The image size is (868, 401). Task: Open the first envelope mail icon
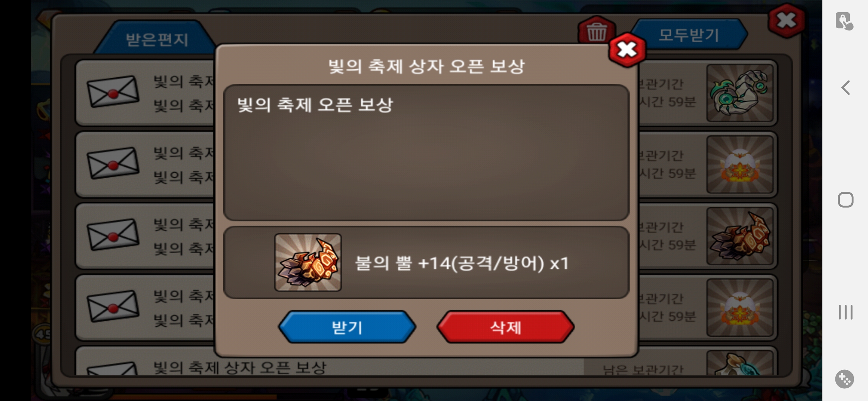pyautogui.click(x=113, y=92)
